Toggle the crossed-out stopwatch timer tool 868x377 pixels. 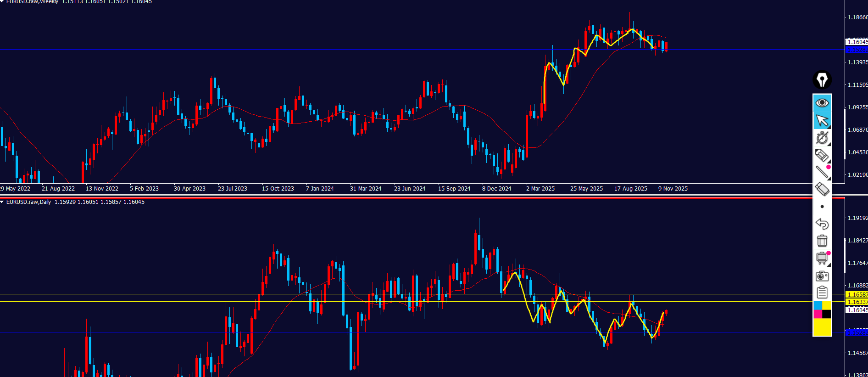[822, 138]
